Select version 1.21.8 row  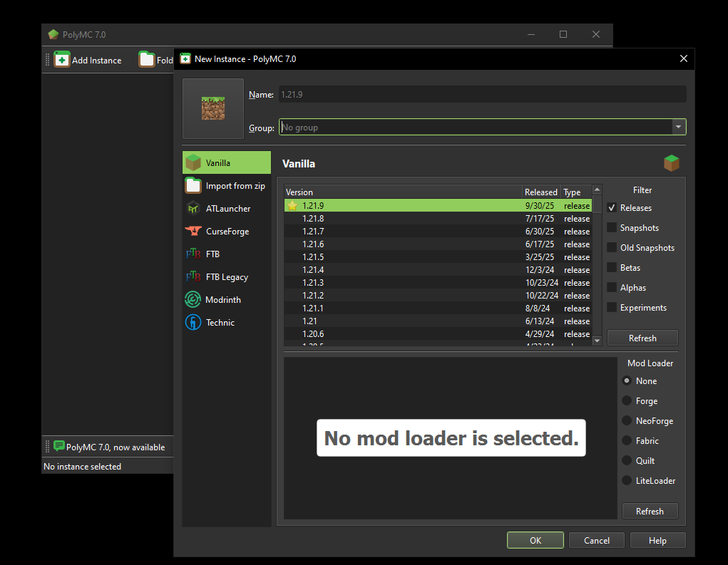click(x=438, y=218)
